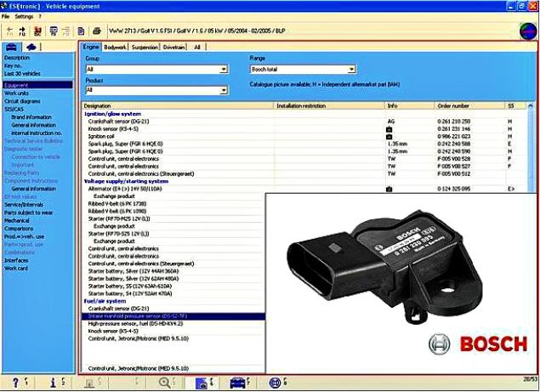Image resolution: width=540 pixels, height=392 pixels.
Task: Switch to the Bodywork tab
Action: tap(115, 47)
